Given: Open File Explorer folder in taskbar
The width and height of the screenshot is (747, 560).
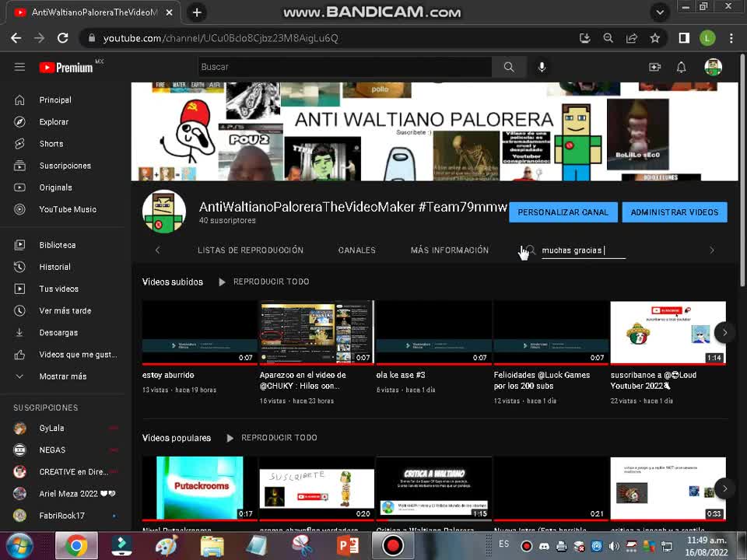Looking at the screenshot, I should tap(212, 546).
